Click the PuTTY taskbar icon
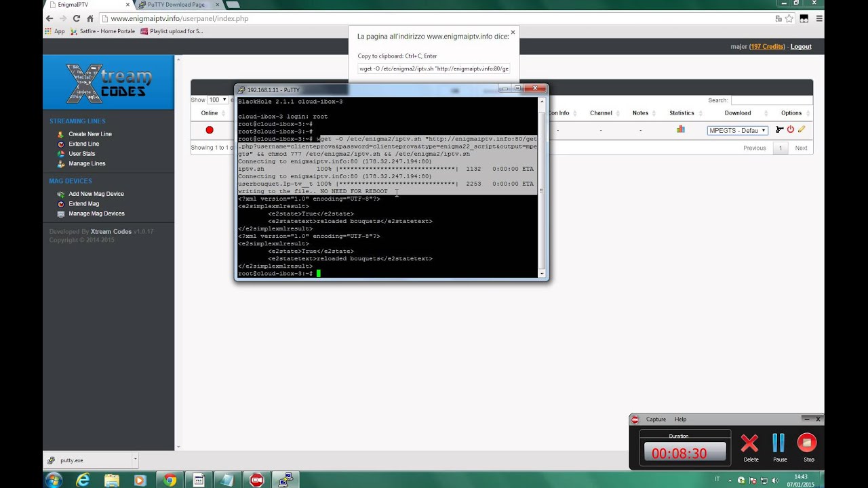The width and height of the screenshot is (868, 488). tap(285, 480)
